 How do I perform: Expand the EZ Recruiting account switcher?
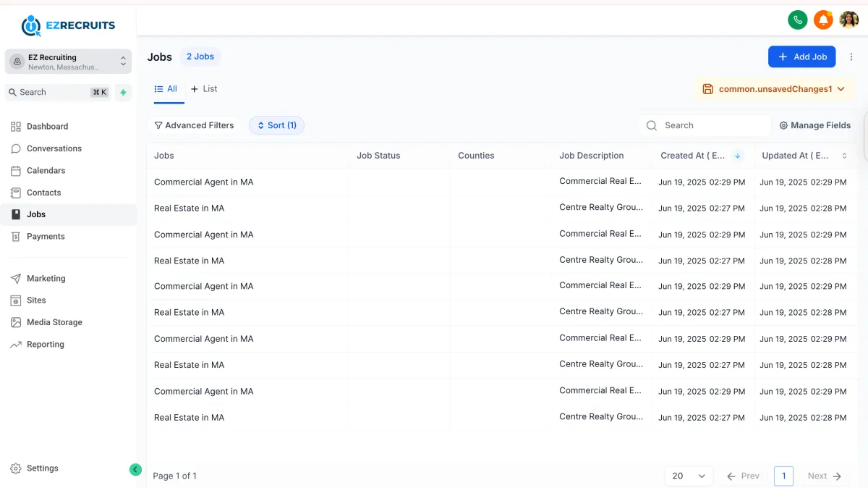tap(68, 62)
